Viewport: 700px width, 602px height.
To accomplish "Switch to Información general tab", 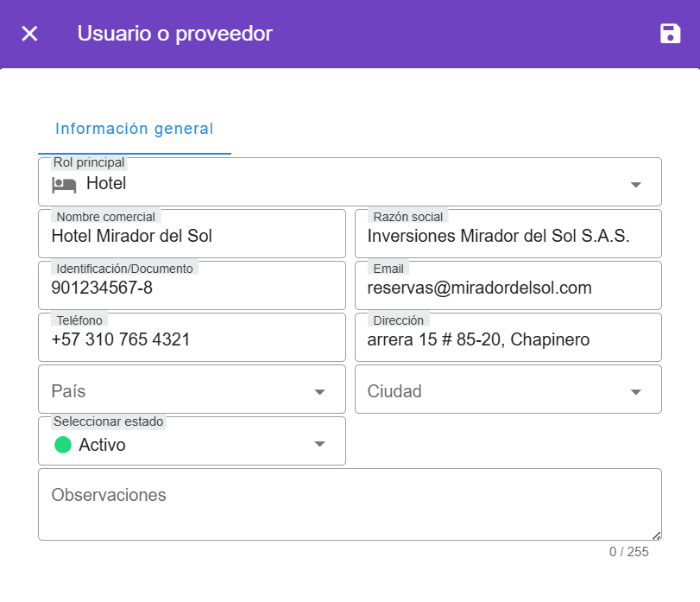I will [134, 129].
